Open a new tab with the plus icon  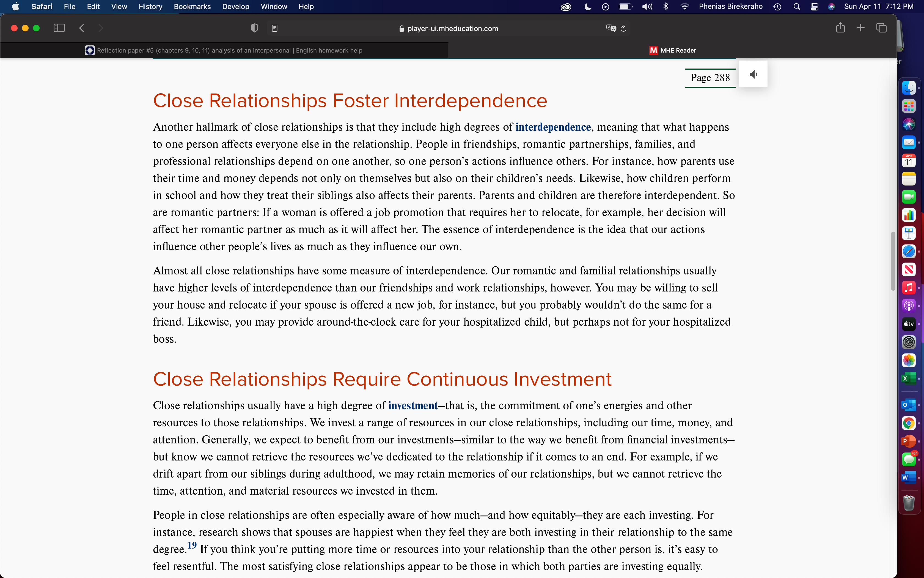point(860,28)
